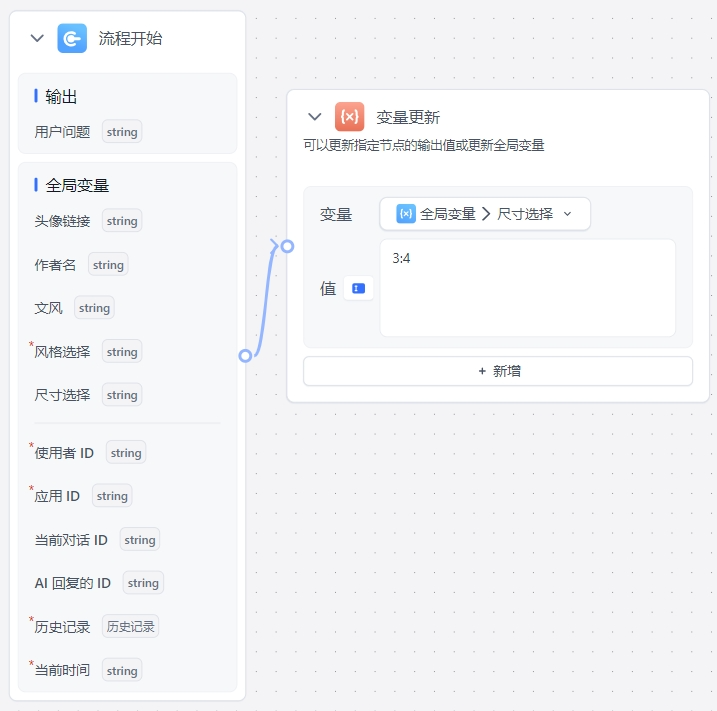Click the 输出 section heading
Screen dimensions: 717x711
(61, 96)
